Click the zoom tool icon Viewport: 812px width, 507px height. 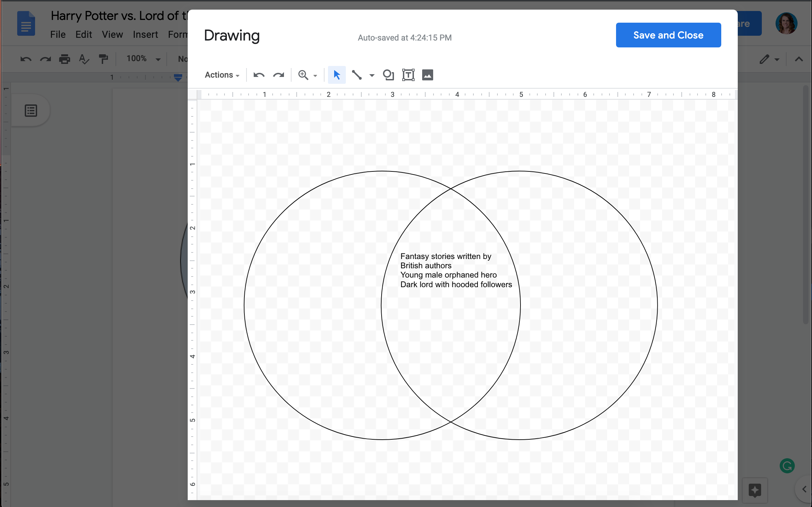pyautogui.click(x=303, y=75)
